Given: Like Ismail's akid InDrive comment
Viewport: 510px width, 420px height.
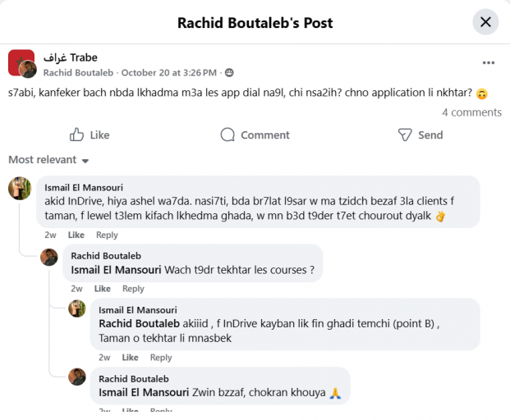Looking at the screenshot, I should pyautogui.click(x=76, y=235).
